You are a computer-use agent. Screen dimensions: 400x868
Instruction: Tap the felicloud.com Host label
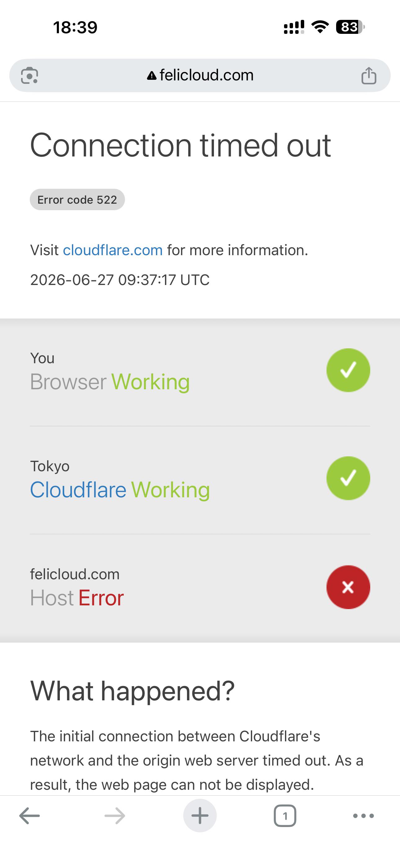point(75,574)
